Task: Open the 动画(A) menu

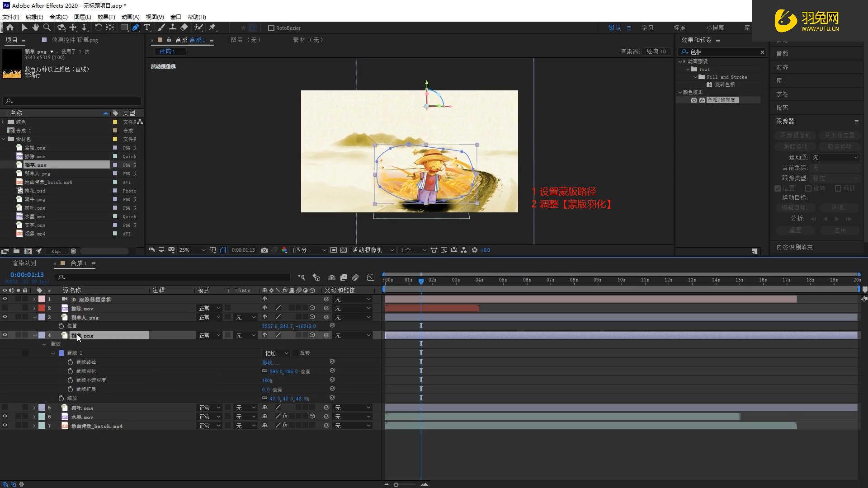Action: coord(131,17)
